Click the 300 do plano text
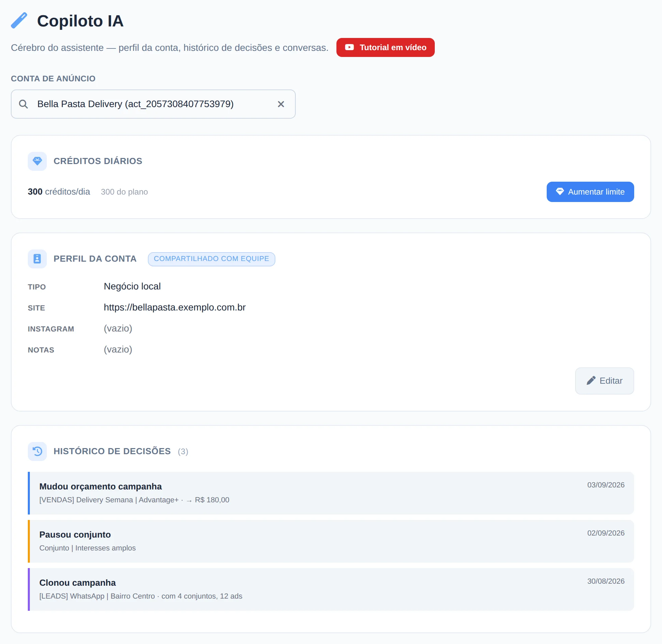Viewport: 662px width, 644px height. click(x=124, y=192)
